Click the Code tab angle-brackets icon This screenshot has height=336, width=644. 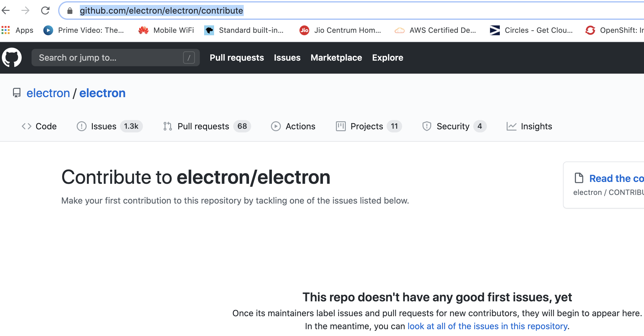(x=27, y=126)
